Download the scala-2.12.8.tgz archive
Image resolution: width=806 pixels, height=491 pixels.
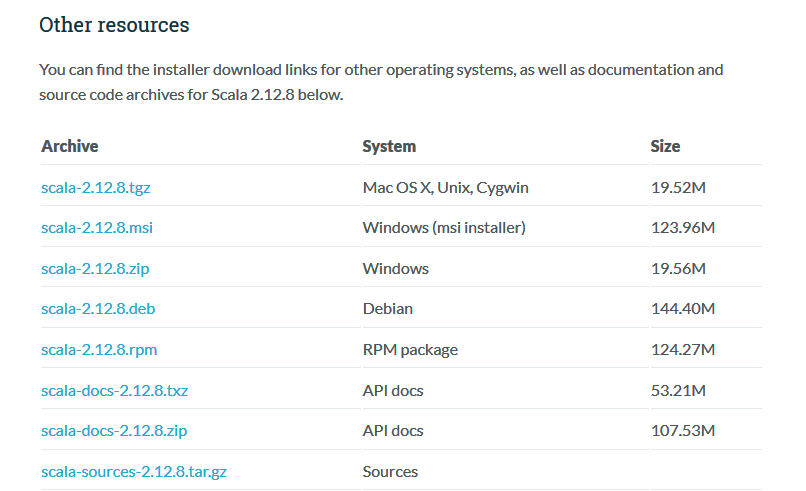[x=95, y=187]
